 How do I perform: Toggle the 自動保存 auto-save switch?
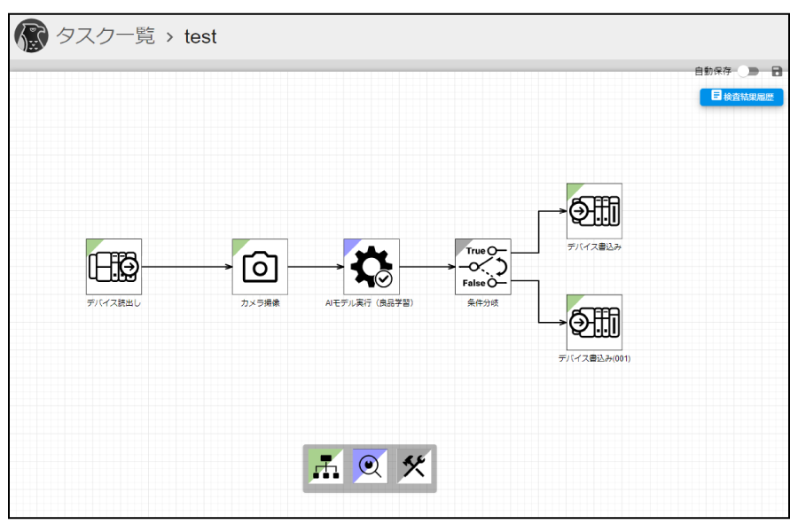[747, 71]
